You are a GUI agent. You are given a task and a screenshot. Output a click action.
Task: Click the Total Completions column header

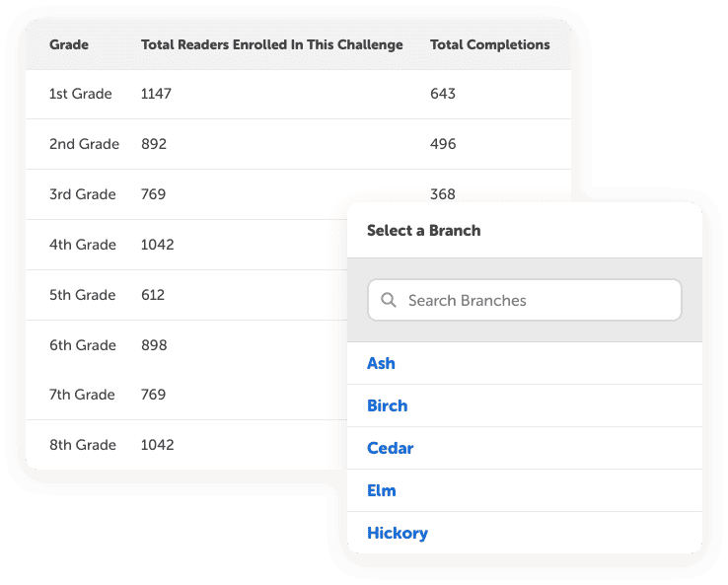tap(489, 44)
